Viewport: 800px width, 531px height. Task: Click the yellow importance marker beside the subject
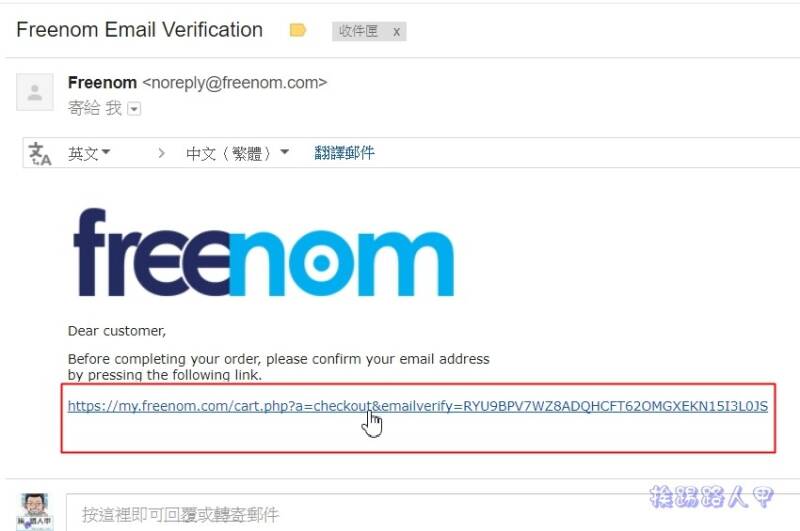coord(297,31)
